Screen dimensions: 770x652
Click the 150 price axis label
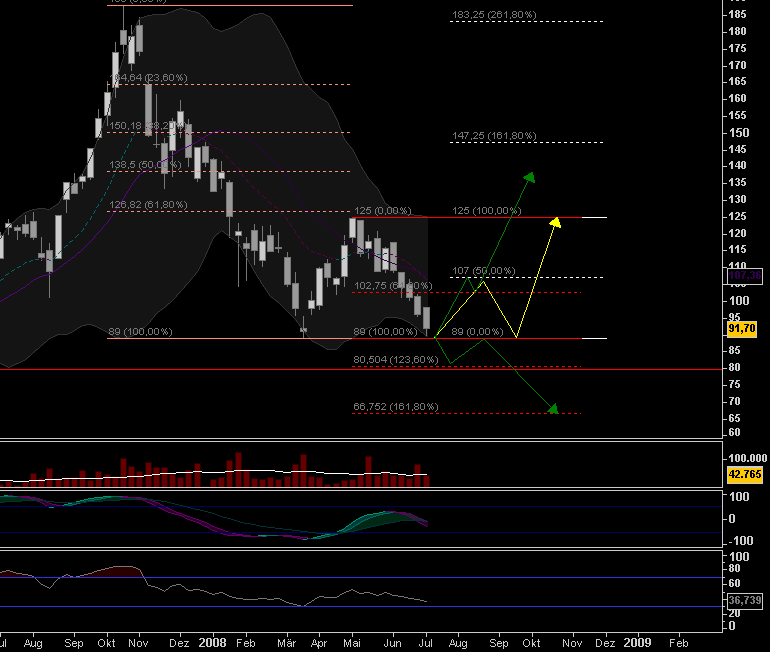coord(739,133)
